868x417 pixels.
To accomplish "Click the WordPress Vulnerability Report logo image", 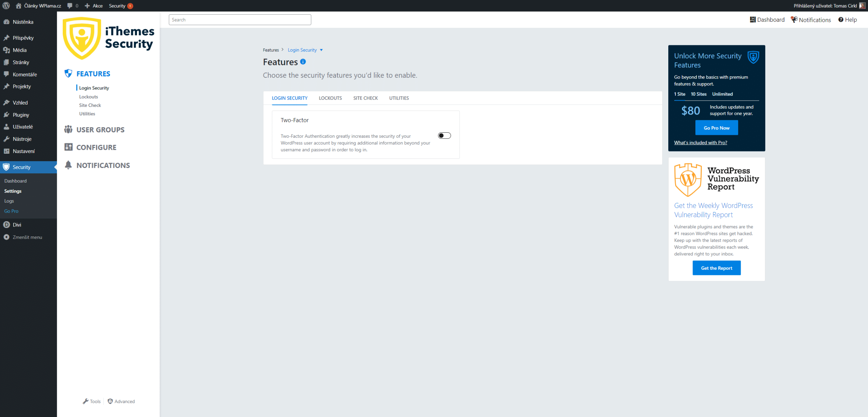I will 716,180.
